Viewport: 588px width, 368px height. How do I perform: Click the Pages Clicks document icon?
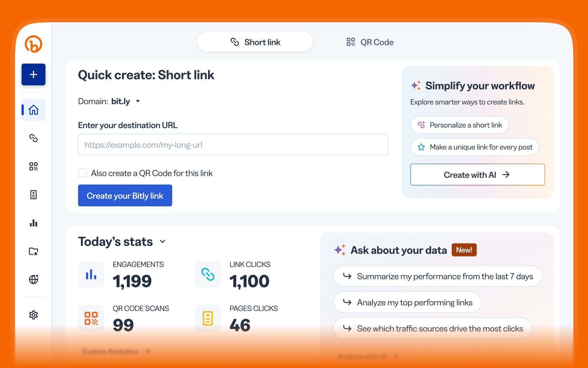[208, 318]
